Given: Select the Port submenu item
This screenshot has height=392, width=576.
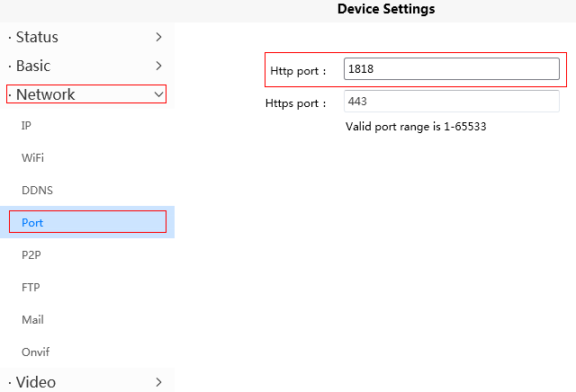Looking at the screenshot, I should 32,222.
